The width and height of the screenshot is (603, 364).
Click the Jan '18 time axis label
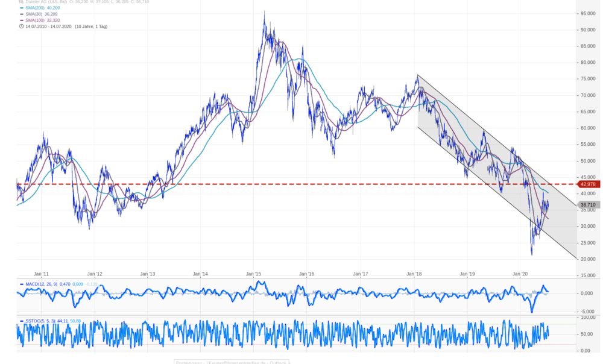click(x=414, y=274)
